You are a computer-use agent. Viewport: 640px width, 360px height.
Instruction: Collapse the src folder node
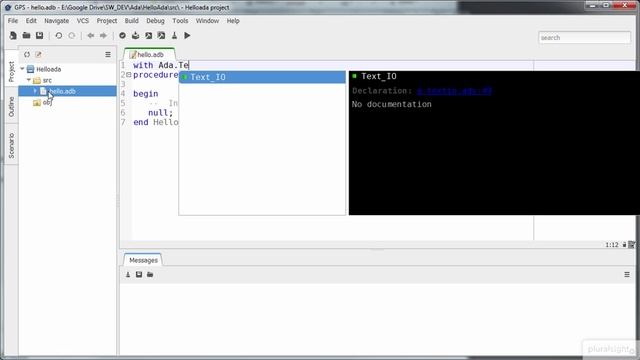click(29, 80)
